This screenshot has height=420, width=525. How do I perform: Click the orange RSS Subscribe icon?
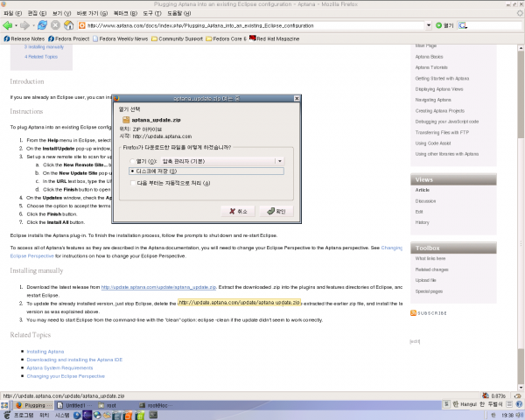413,313
